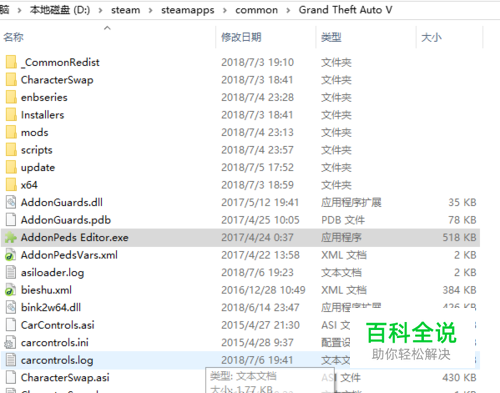This screenshot has height=393, width=500.
Task: Select the AddonGuards.pdb file name
Action: 66,220
